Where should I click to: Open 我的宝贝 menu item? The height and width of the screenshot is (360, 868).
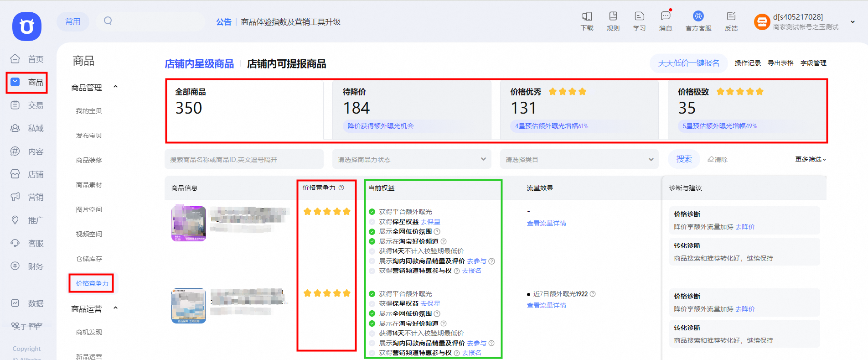(x=89, y=111)
